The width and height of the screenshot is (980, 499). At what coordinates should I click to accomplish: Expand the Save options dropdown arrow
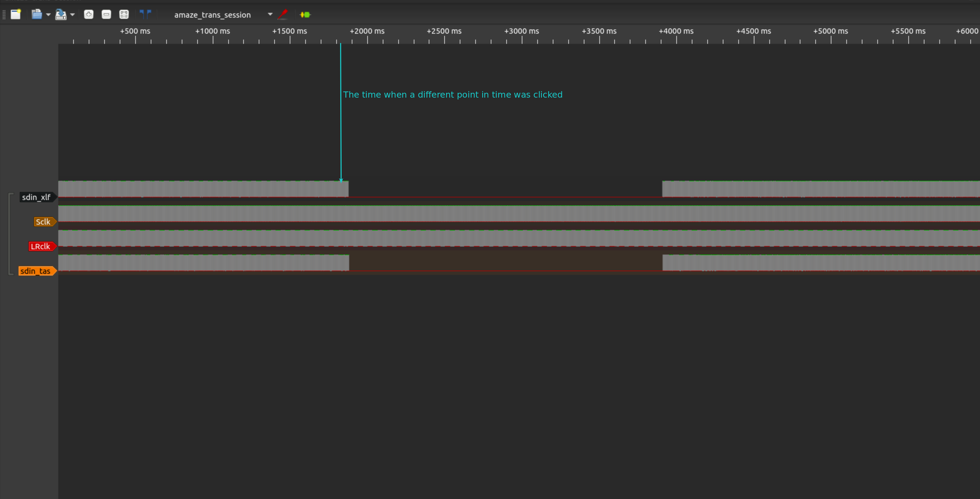72,14
